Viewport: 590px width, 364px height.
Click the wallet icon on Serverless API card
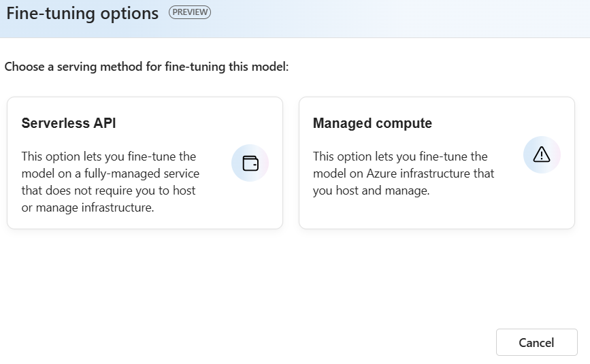pos(250,163)
